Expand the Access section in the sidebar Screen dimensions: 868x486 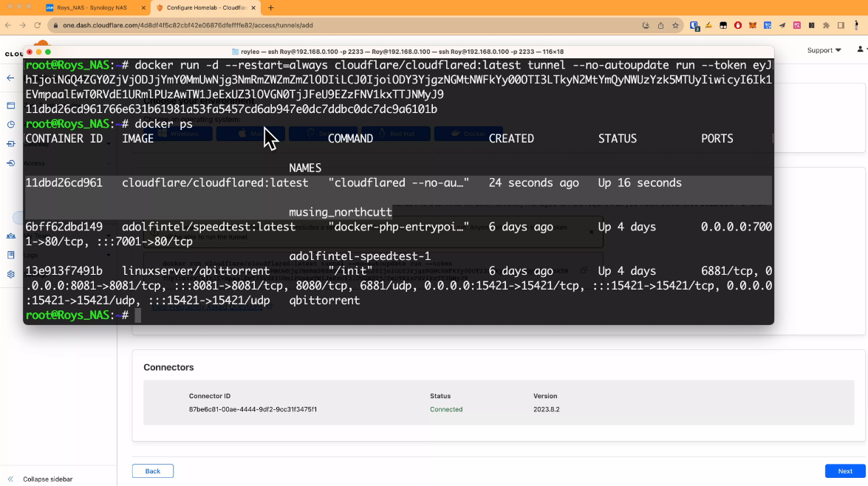pyautogui.click(x=33, y=163)
